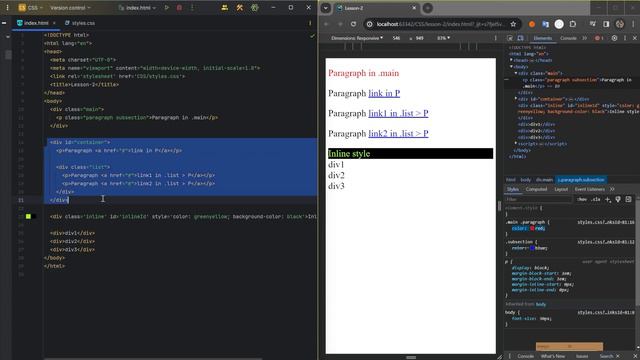
Task: Open editor tabs options menu
Action: coord(310,23)
